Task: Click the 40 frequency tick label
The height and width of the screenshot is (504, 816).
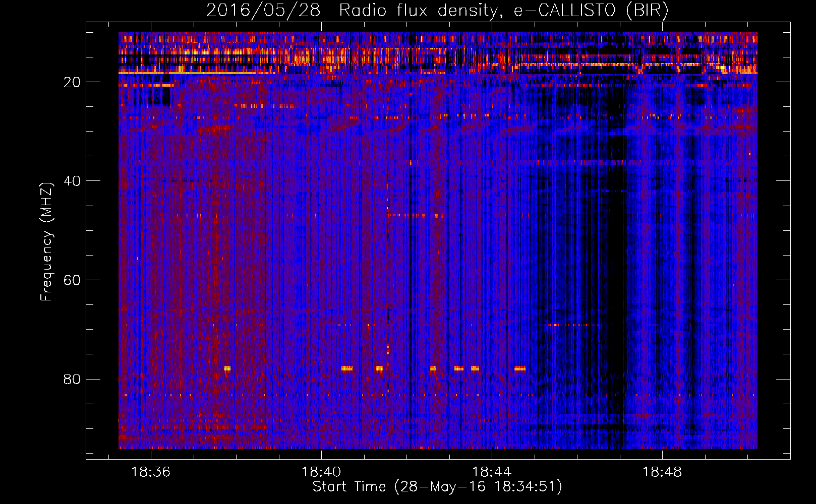Action: pos(72,181)
